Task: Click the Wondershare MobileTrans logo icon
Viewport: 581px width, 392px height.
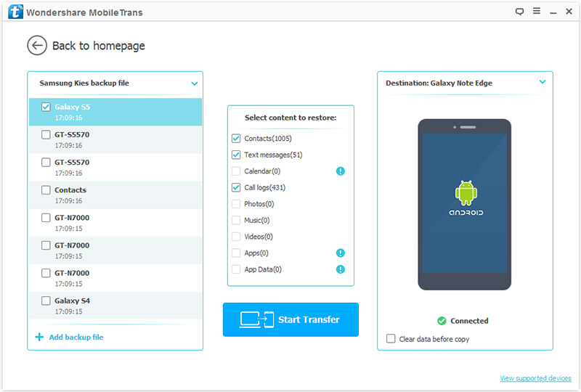Action: point(12,12)
